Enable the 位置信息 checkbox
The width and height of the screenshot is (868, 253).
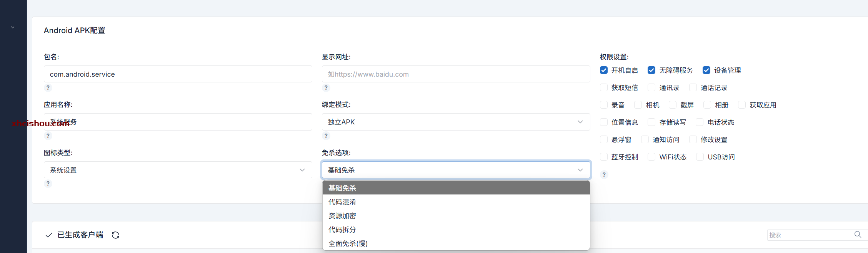click(604, 122)
